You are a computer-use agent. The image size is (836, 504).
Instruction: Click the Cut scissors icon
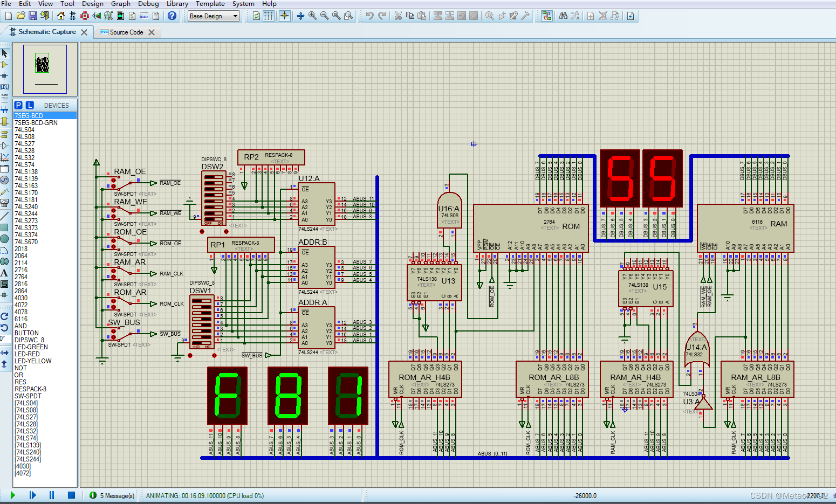(x=398, y=16)
